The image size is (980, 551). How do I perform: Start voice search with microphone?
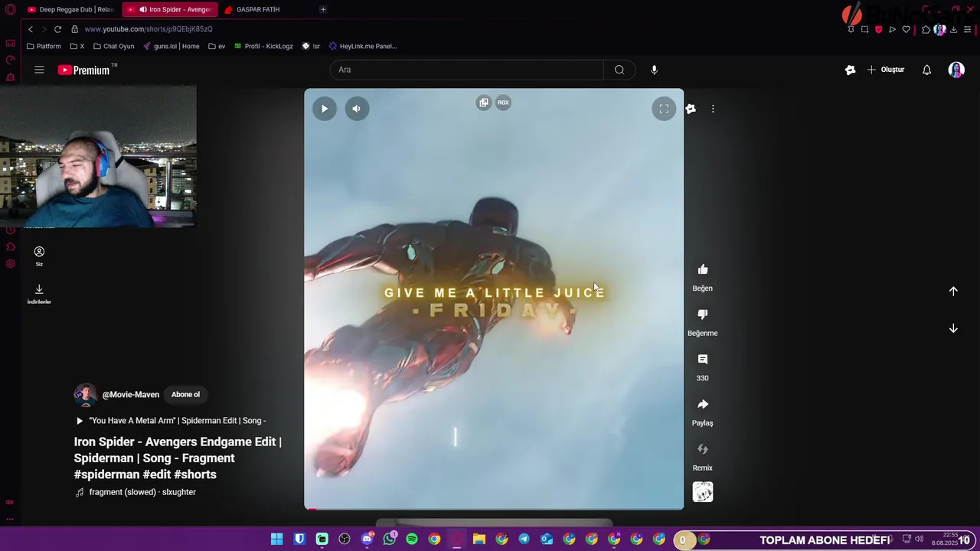pos(654,70)
